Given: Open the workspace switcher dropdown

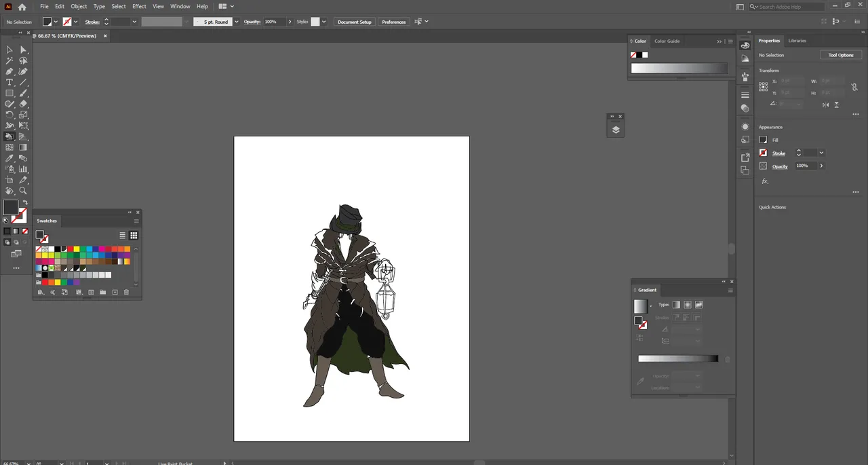Looking at the screenshot, I should [738, 7].
